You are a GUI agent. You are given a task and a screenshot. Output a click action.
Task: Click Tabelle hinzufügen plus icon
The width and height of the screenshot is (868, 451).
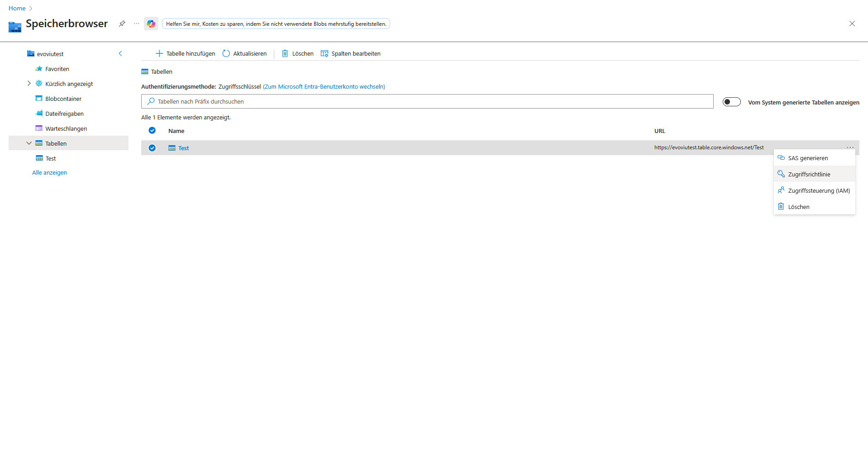[x=159, y=53]
